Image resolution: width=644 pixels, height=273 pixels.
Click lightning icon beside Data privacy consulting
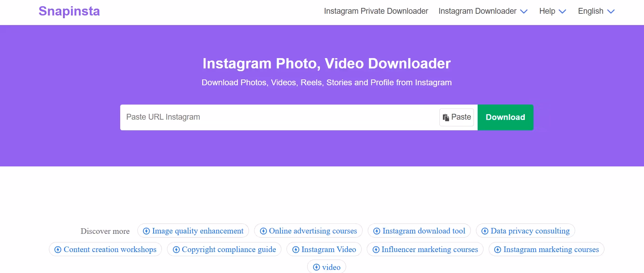pyautogui.click(x=485, y=231)
